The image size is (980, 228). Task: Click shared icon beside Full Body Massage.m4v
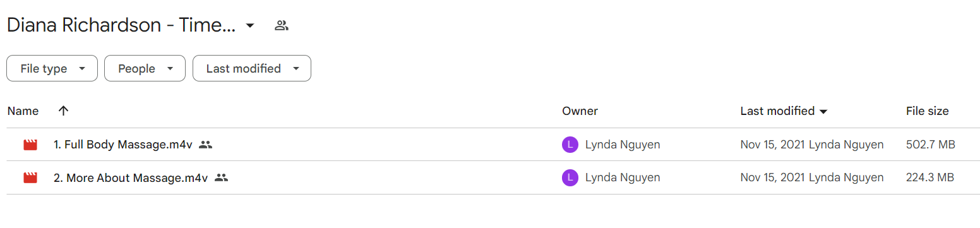tap(205, 145)
